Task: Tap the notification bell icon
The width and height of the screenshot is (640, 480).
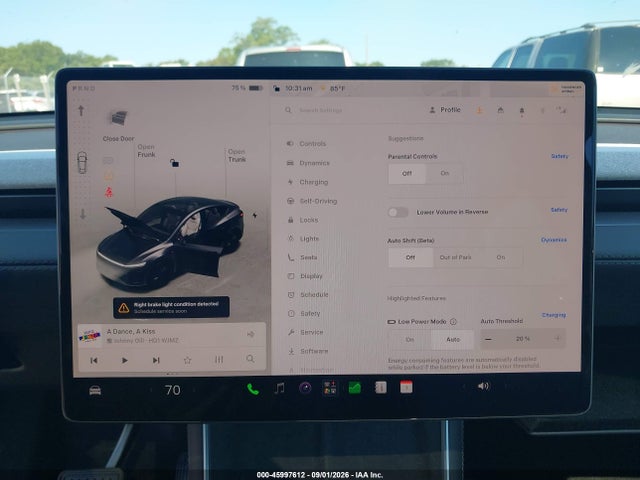Action: [x=522, y=111]
